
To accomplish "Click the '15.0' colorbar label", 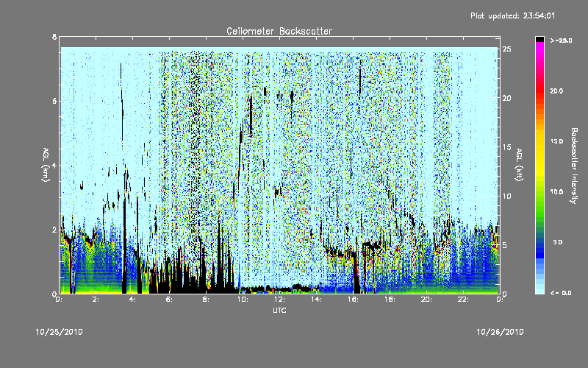I will click(x=557, y=141).
